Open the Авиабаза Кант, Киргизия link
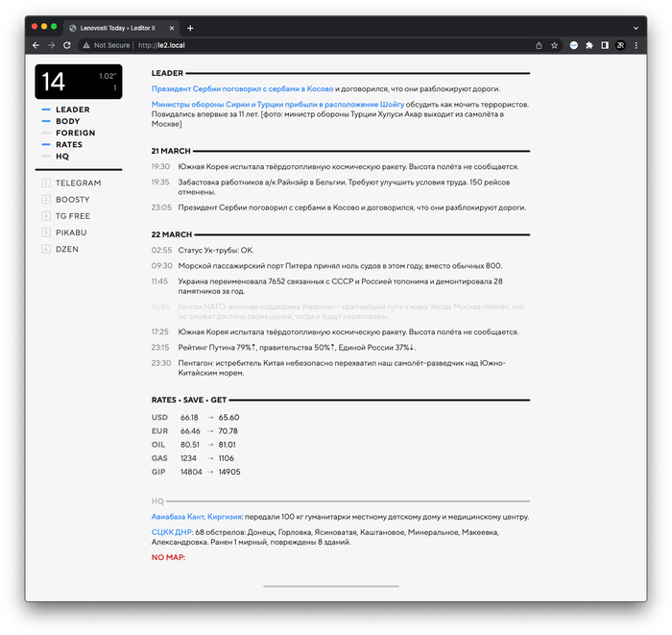 tap(196, 517)
